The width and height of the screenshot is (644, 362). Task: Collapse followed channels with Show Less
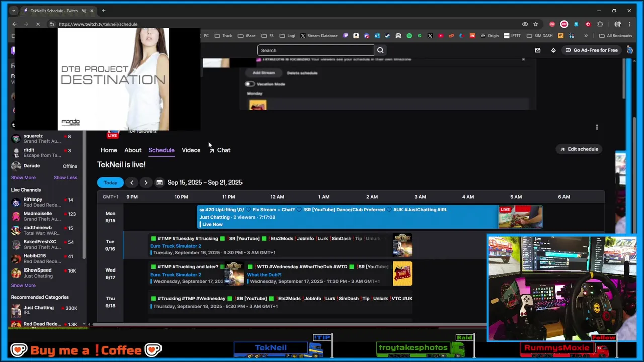pyautogui.click(x=65, y=177)
